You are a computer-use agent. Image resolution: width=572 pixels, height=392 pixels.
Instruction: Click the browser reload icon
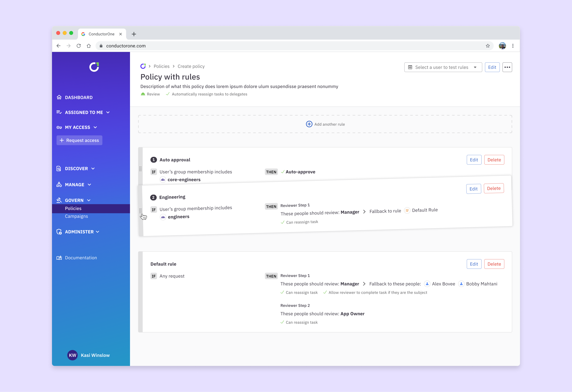(x=79, y=46)
